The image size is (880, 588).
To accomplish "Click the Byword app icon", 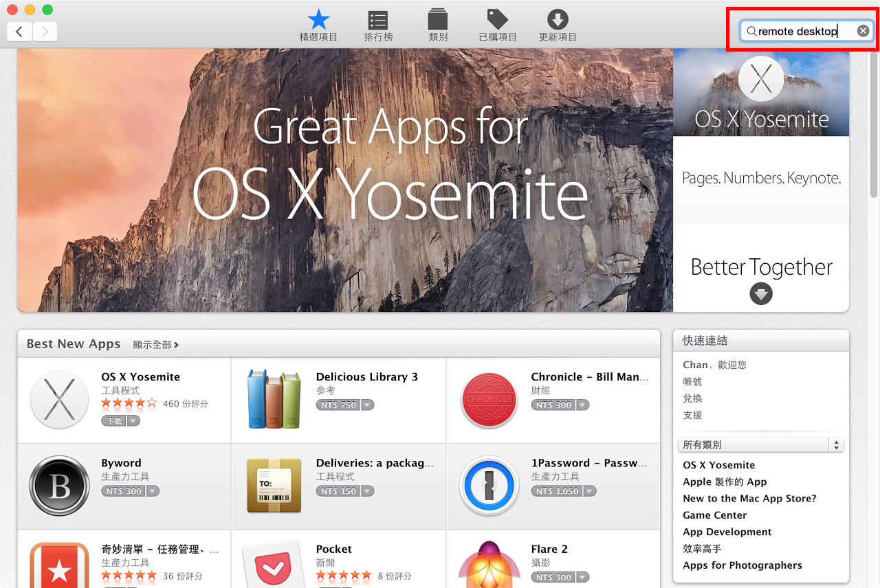I will (59, 484).
